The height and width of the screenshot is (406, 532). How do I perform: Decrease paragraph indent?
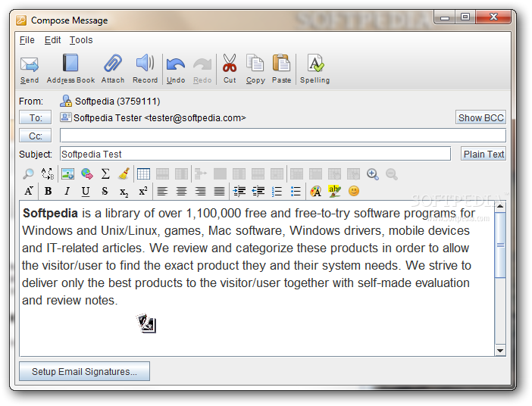coord(258,192)
